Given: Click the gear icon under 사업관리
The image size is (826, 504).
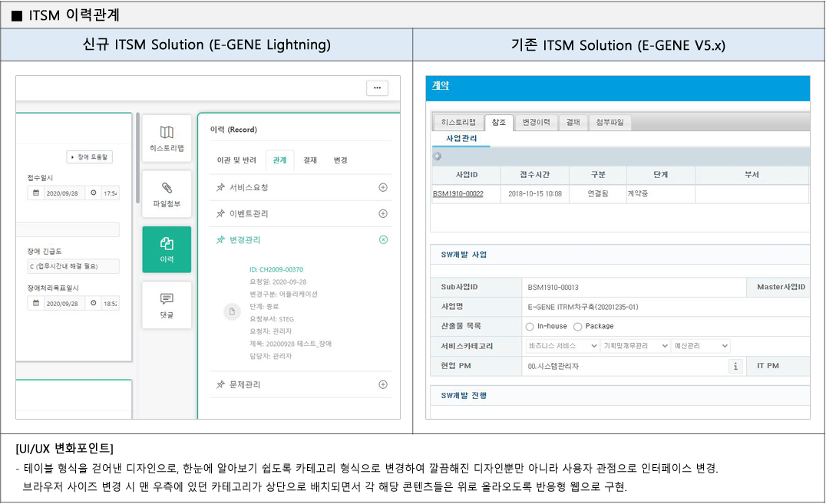Looking at the screenshot, I should (x=438, y=156).
